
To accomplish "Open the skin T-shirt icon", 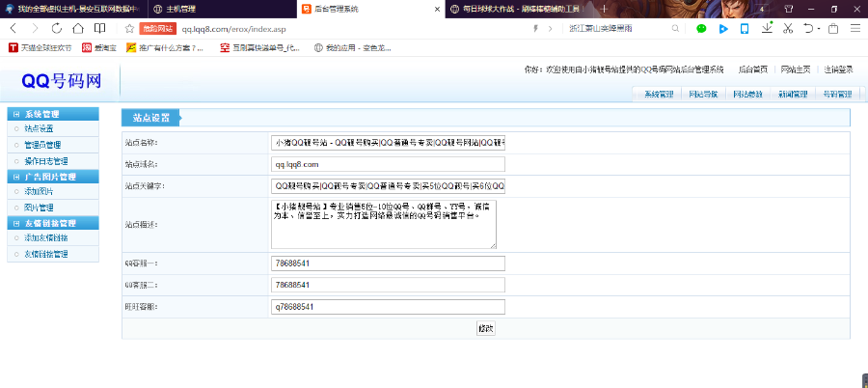I will (x=789, y=10).
